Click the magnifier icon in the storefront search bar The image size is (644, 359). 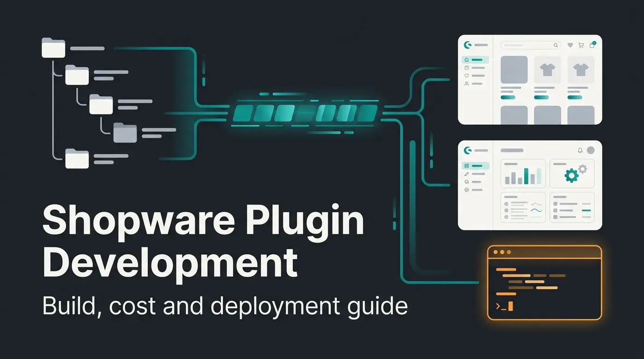coord(556,45)
